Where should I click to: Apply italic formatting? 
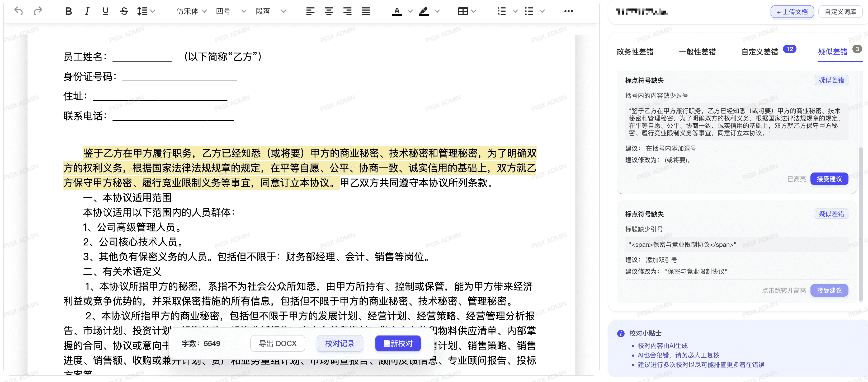[87, 11]
